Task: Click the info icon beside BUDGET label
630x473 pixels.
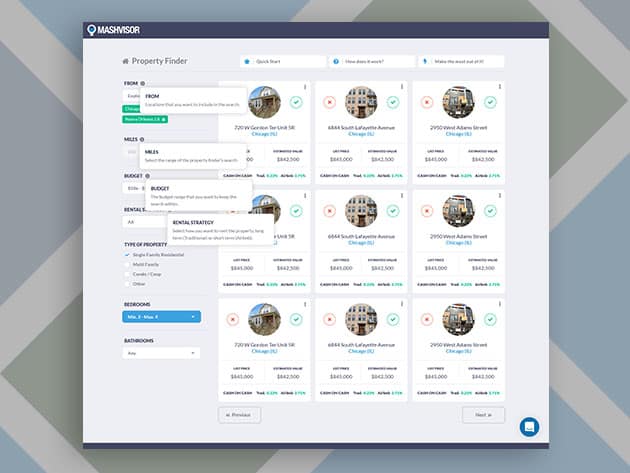Action: coord(147,175)
